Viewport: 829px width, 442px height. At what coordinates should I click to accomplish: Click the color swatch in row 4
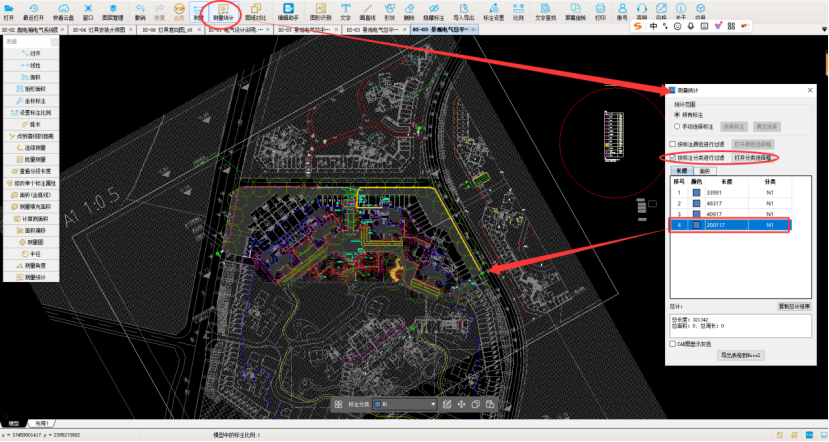pos(699,226)
